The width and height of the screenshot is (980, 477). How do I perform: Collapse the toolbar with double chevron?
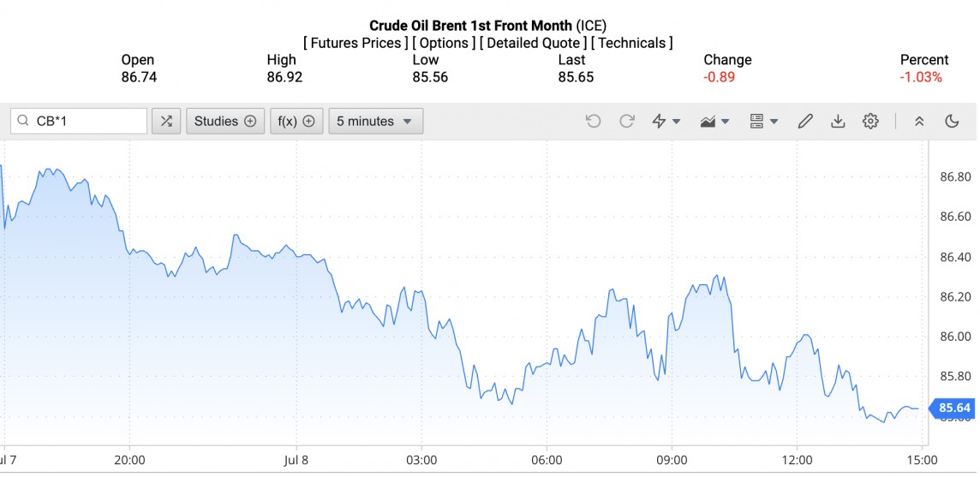coord(919,122)
